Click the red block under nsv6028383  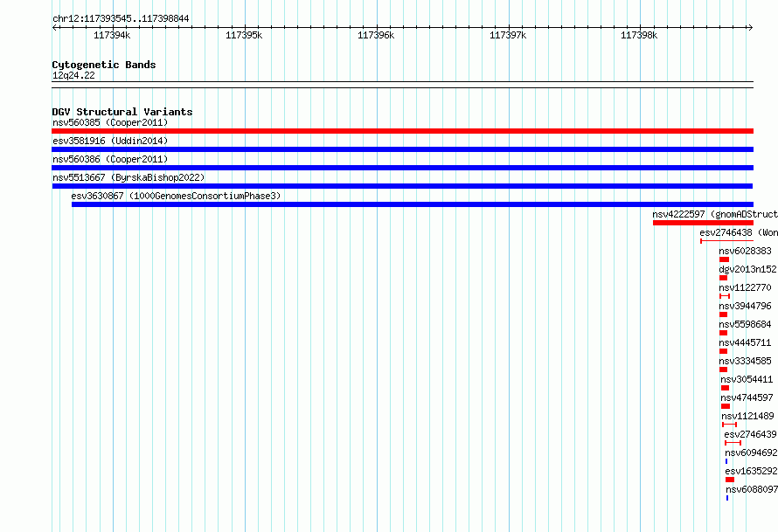724,259
